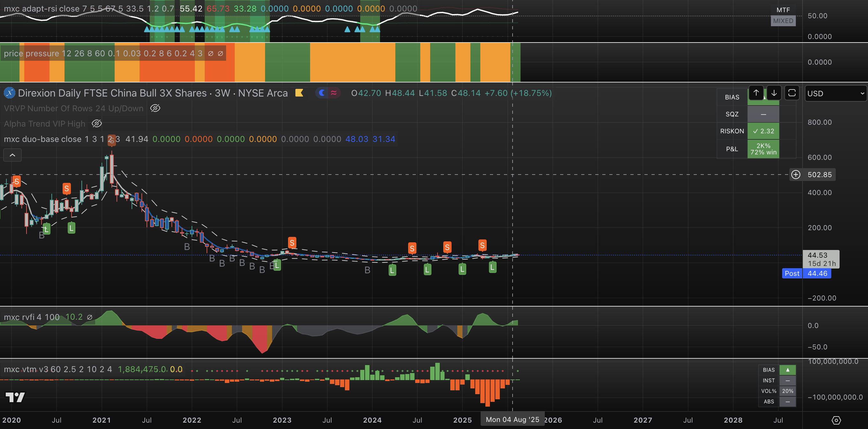Collapse the indicator legend chevron
The image size is (868, 429).
click(x=12, y=155)
